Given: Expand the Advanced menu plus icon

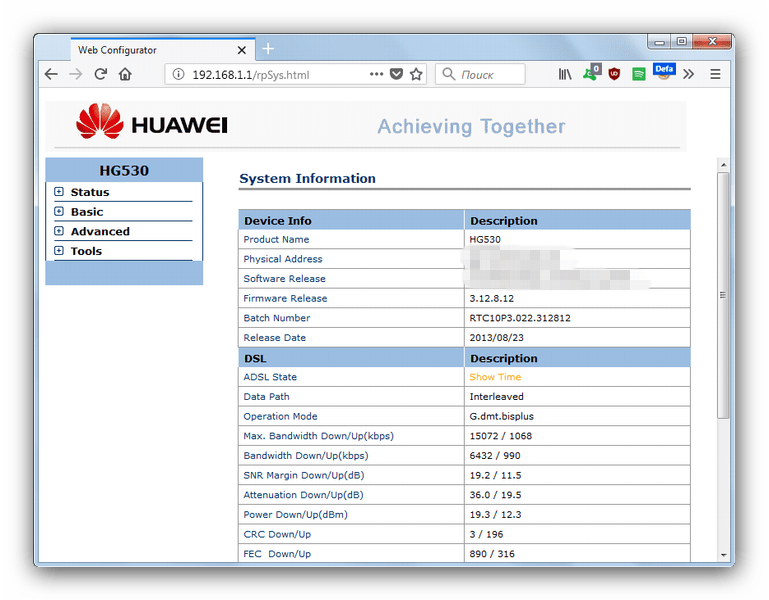Looking at the screenshot, I should (x=59, y=231).
